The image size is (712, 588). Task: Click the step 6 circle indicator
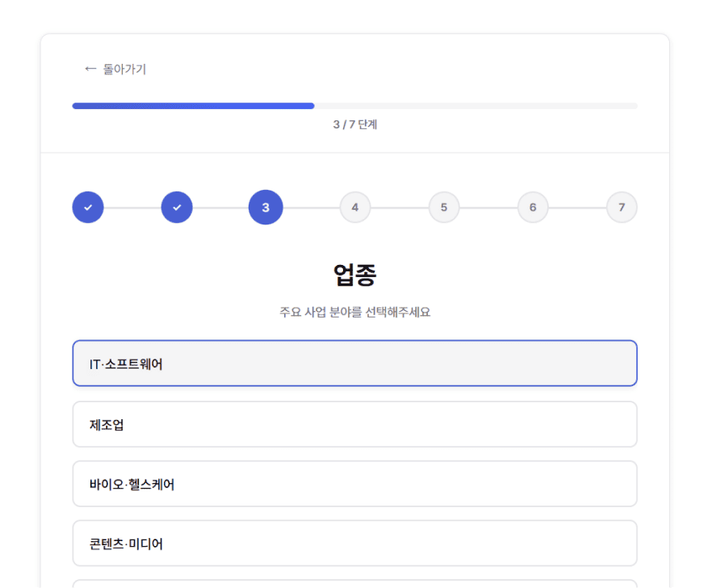point(533,207)
